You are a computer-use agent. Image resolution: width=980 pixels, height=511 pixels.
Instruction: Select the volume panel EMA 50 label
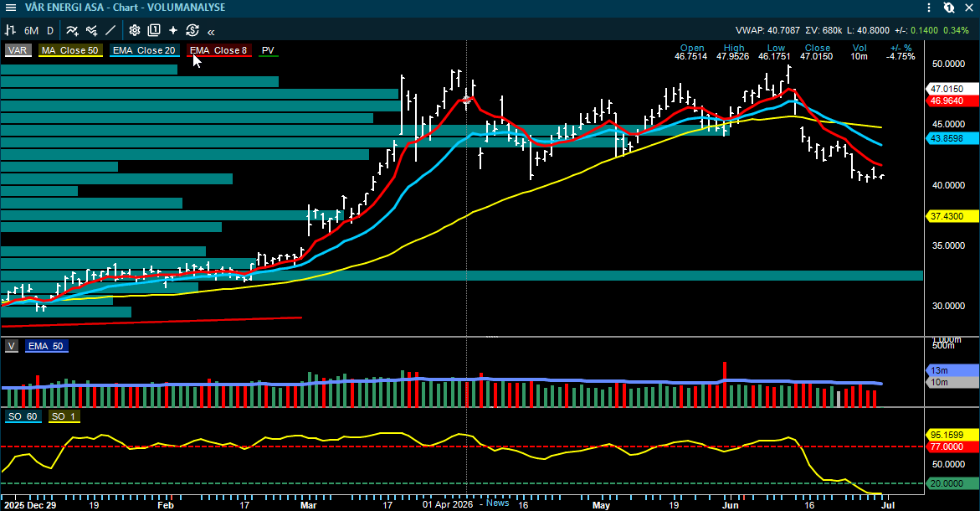pos(46,346)
